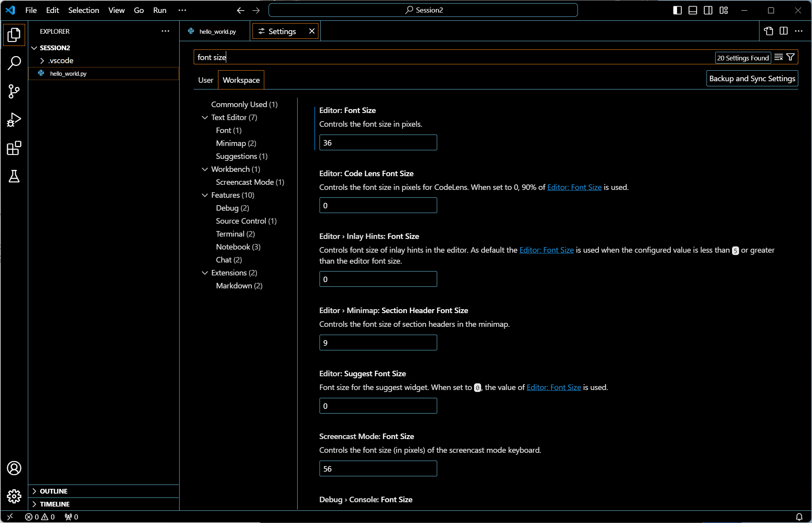Click the filter settings funnel icon

[791, 57]
